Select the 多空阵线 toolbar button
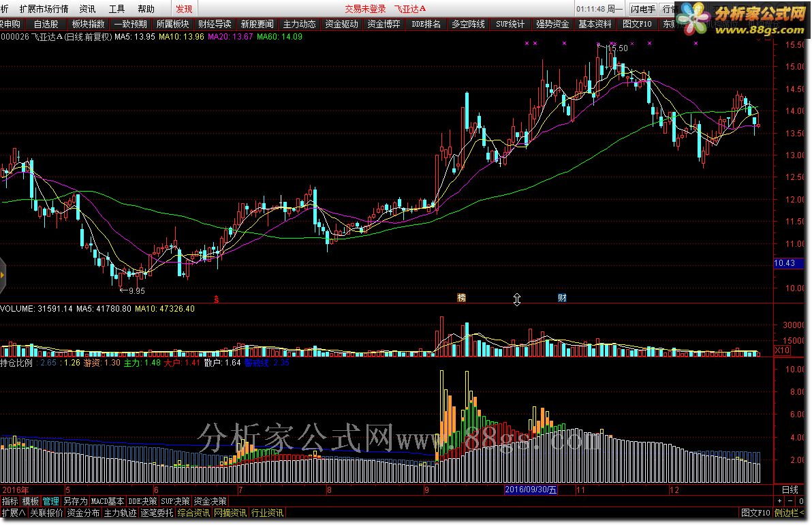812x525 pixels. coord(468,24)
